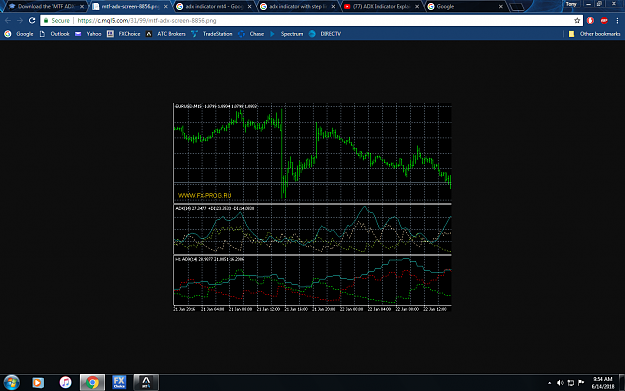
Task: Open the network tray icon
Action: (x=571, y=383)
